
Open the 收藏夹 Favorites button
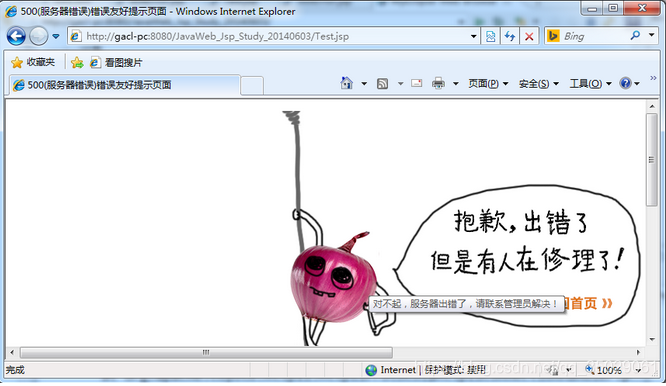33,62
